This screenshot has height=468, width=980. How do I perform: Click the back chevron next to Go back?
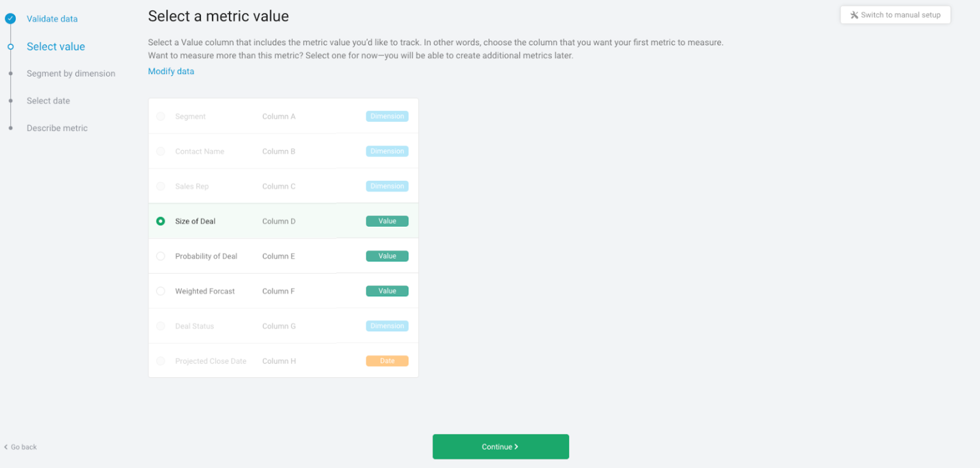click(x=6, y=447)
